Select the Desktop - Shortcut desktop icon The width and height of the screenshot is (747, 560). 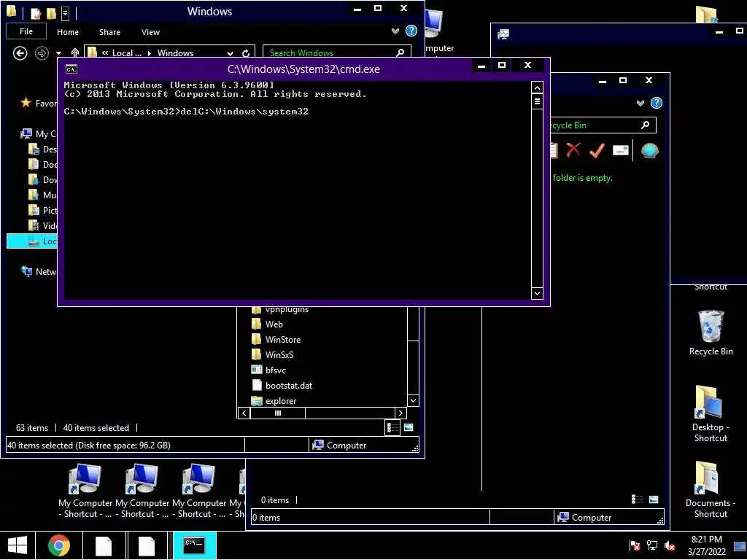(711, 413)
